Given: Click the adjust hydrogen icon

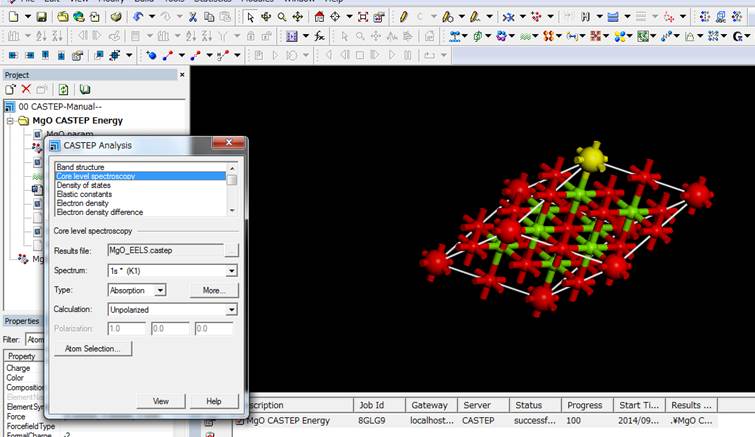Looking at the screenshot, I should click(x=585, y=17).
